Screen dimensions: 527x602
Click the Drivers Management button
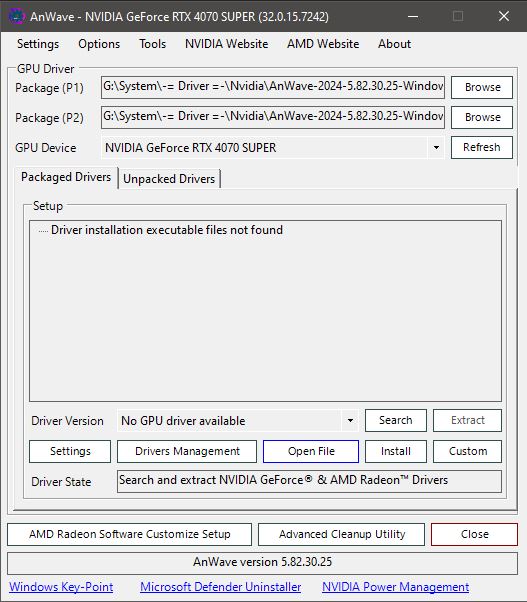pyautogui.click(x=187, y=451)
